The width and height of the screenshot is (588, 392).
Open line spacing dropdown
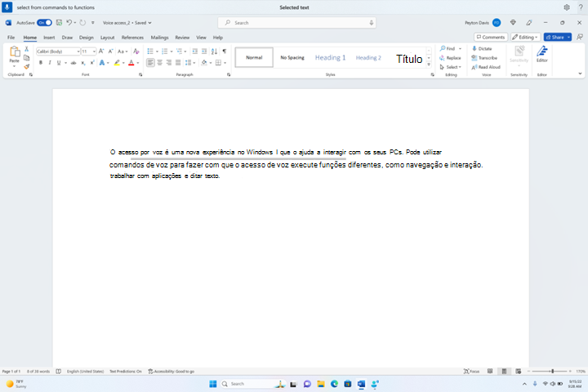(x=190, y=63)
